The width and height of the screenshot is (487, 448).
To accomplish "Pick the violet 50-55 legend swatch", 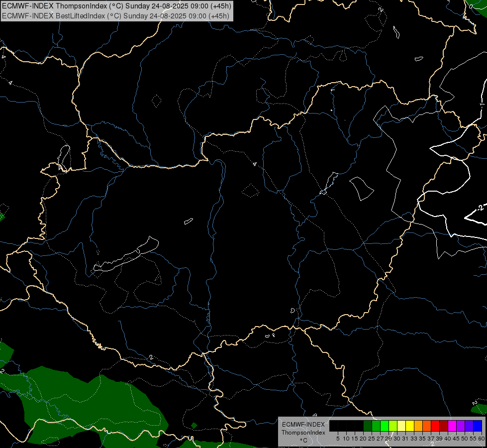I will (x=469, y=426).
